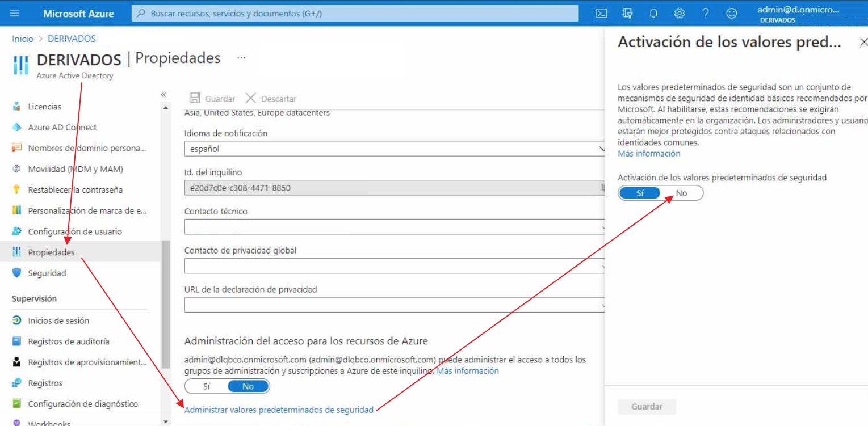
Task: Click the Descartar X icon
Action: (251, 98)
